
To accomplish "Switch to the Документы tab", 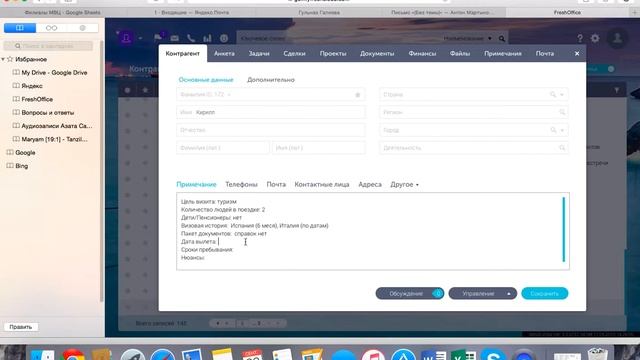I will pos(377,53).
